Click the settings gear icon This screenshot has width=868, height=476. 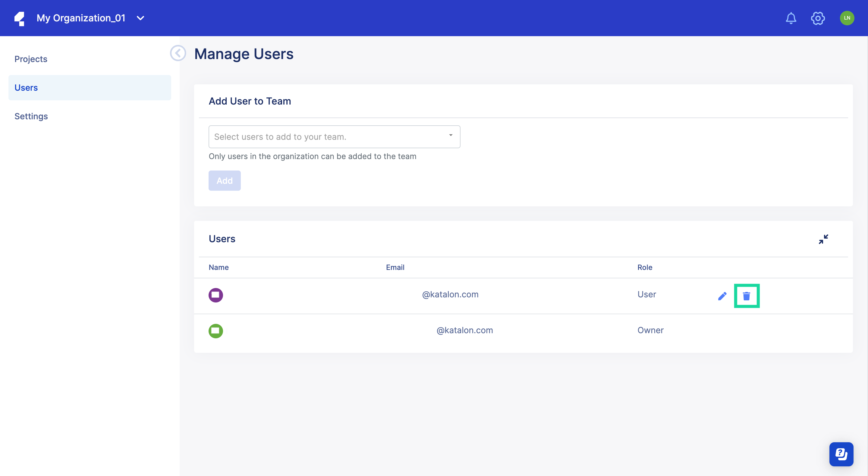[817, 17]
